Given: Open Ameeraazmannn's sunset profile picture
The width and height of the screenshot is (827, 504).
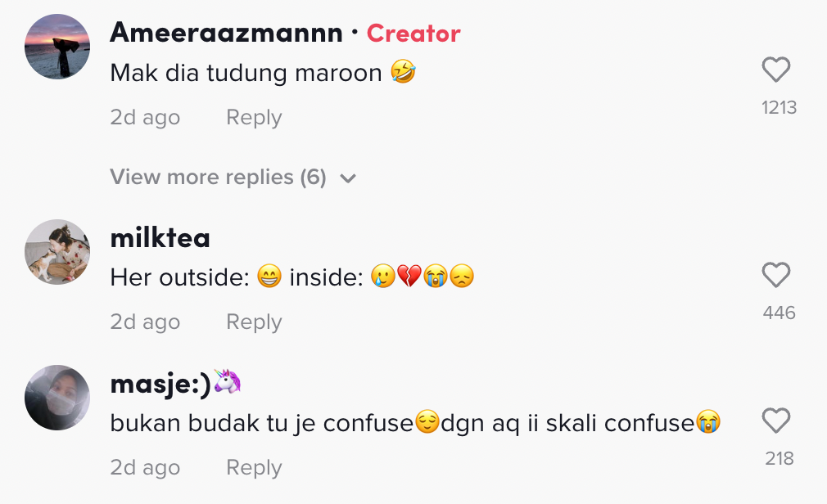Looking at the screenshot, I should pyautogui.click(x=57, y=47).
